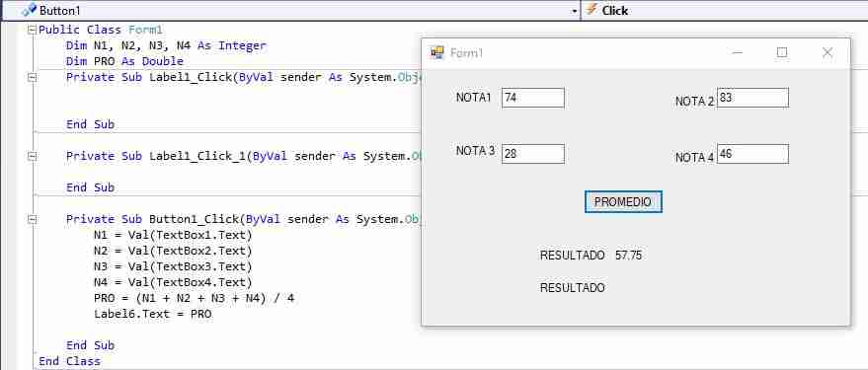Click the NOTA 3 label
The image size is (868, 370).
coord(475,151)
